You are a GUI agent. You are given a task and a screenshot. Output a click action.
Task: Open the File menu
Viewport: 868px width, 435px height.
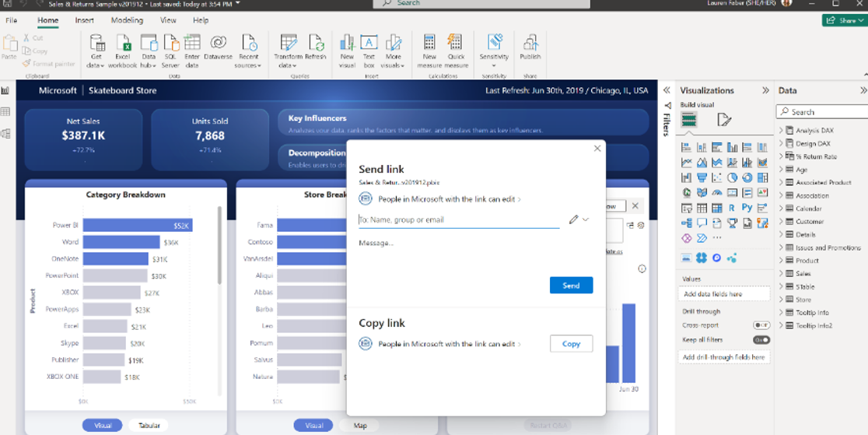coord(11,20)
